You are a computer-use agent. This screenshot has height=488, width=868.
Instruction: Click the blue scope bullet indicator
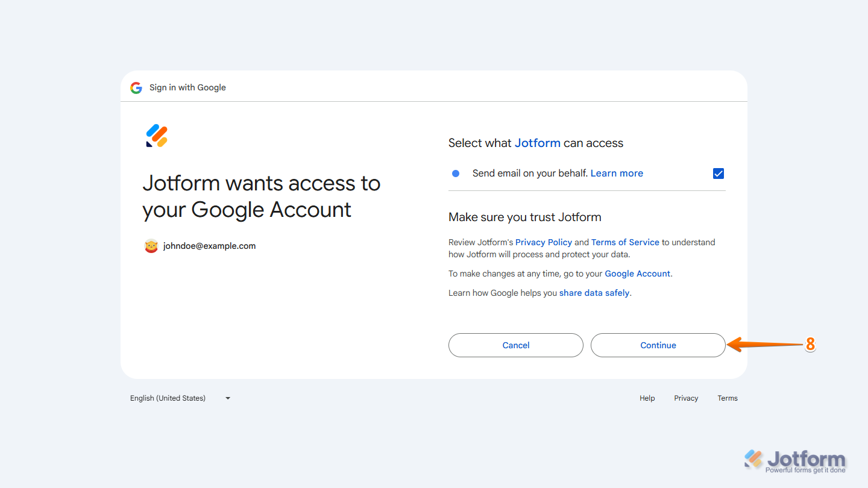(x=456, y=173)
